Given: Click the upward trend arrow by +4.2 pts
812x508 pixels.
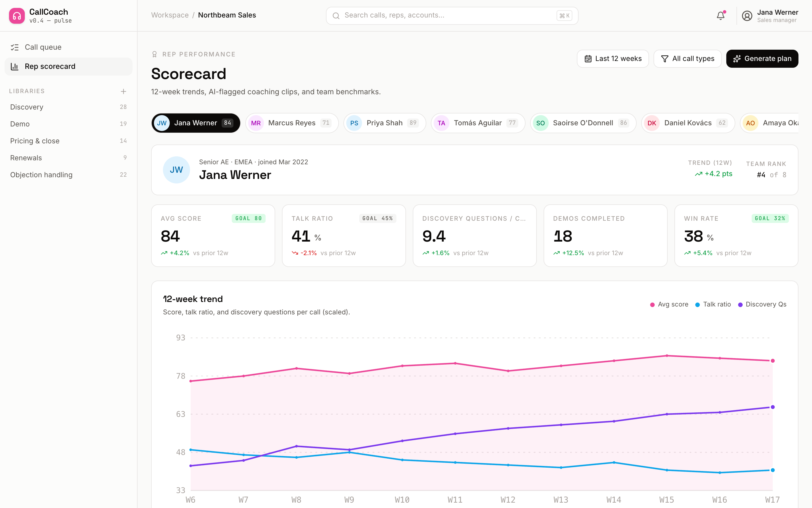Looking at the screenshot, I should point(699,174).
